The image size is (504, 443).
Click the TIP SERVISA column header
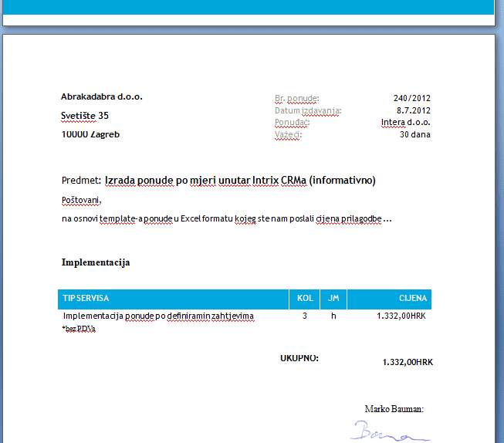(86, 299)
